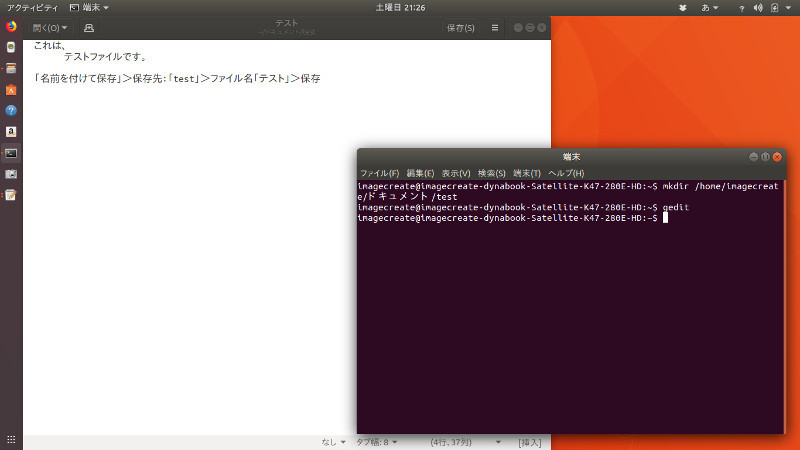This screenshot has height=450, width=800.
Task: Click terminal title bar '端末'
Action: tap(571, 157)
